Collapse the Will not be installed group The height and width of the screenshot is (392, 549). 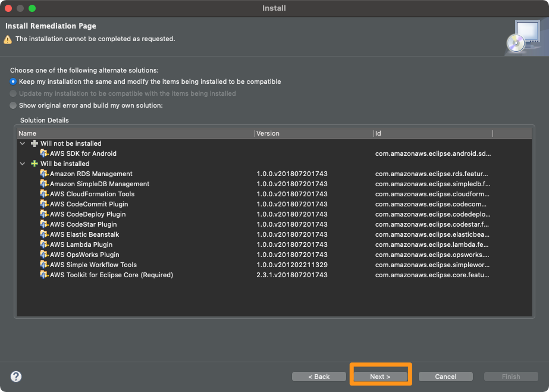(x=23, y=143)
